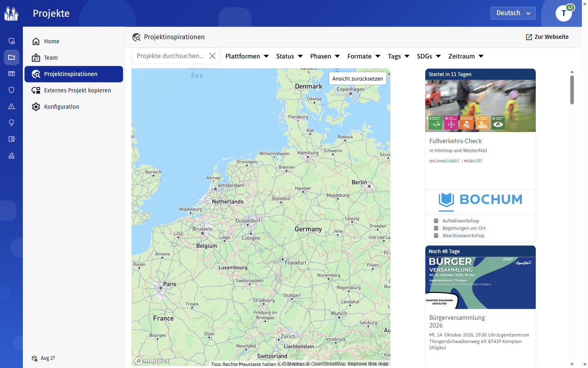Open the Konfiguration menu entry
Viewport: 588px width, 368px height.
click(x=73, y=107)
